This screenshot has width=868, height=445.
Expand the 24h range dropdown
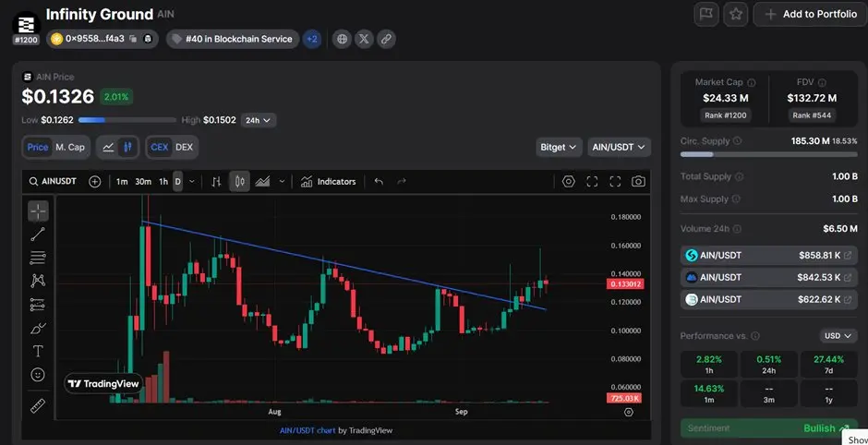pos(259,120)
